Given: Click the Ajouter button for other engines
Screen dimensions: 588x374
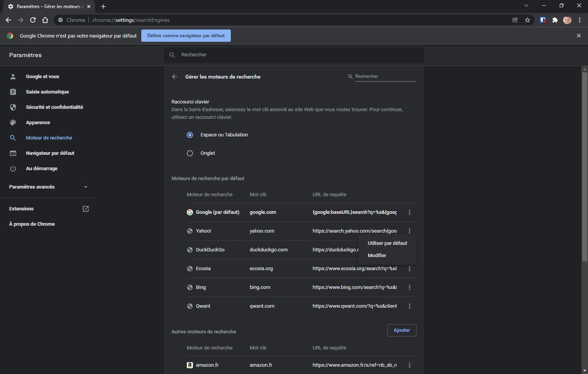Looking at the screenshot, I should pos(402,330).
